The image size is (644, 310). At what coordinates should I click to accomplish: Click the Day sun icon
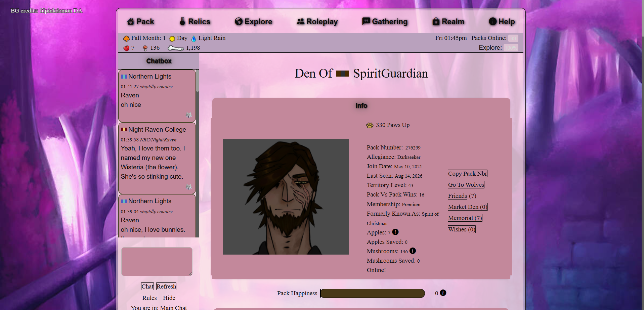pyautogui.click(x=172, y=39)
